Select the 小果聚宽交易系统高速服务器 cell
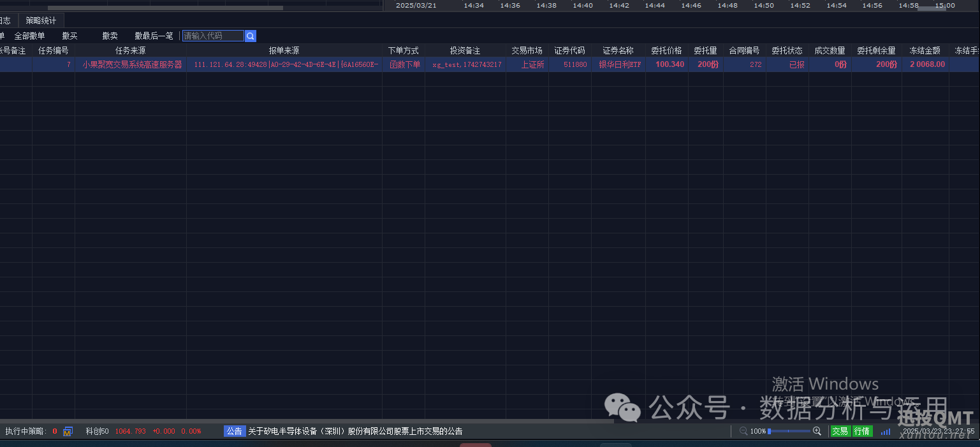Viewport: 980px width, 447px height. click(x=132, y=64)
